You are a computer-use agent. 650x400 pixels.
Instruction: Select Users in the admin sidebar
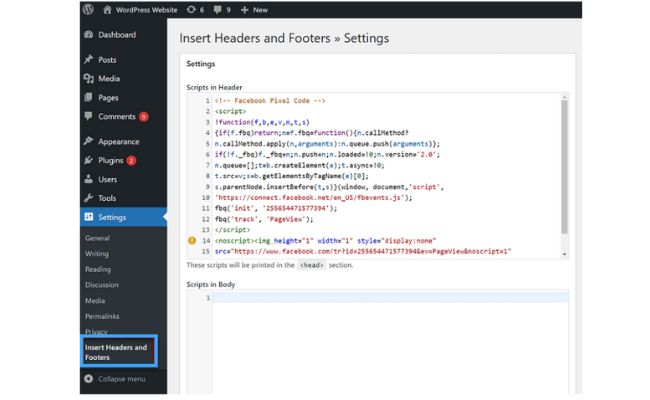click(107, 179)
